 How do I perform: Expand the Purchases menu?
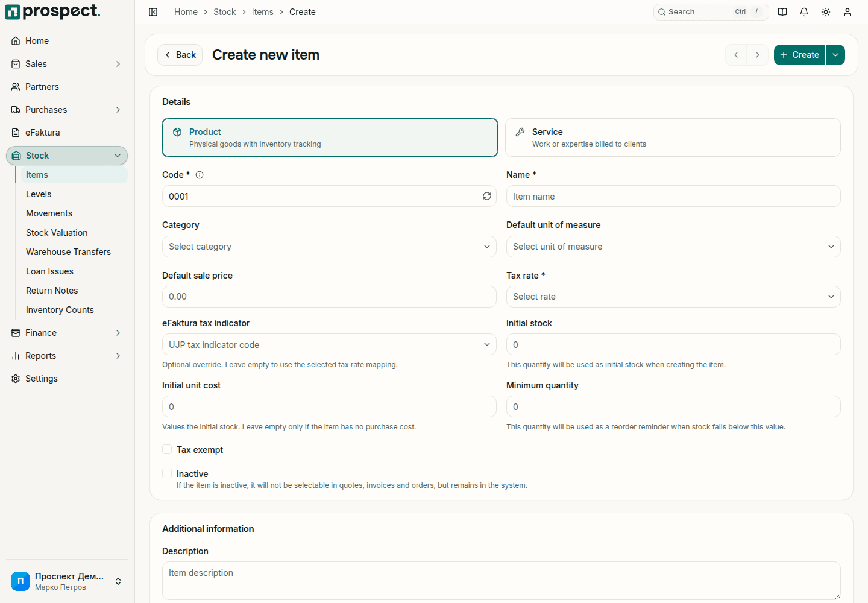(67, 110)
